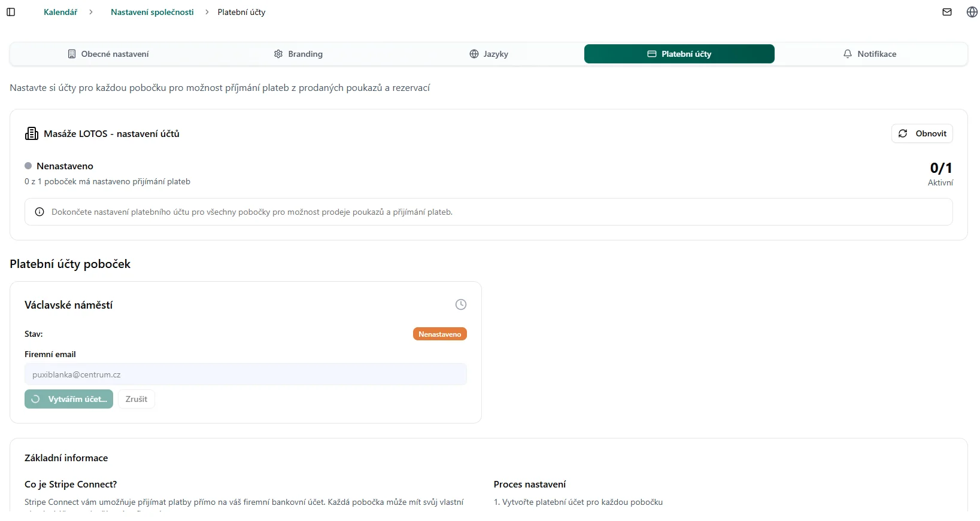Select the Platební účty tab
Viewport: 980px width, 521px height.
679,54
